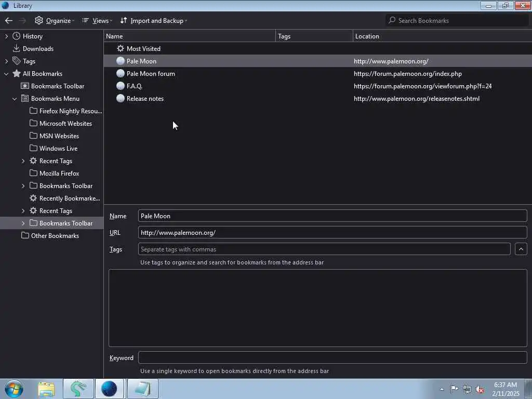Select the MSN Websites folder icon
The image size is (532, 399).
tap(33, 136)
